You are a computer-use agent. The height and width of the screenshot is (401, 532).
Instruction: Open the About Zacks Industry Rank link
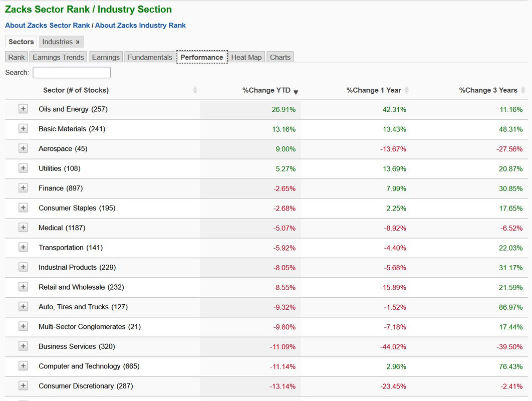coord(140,25)
